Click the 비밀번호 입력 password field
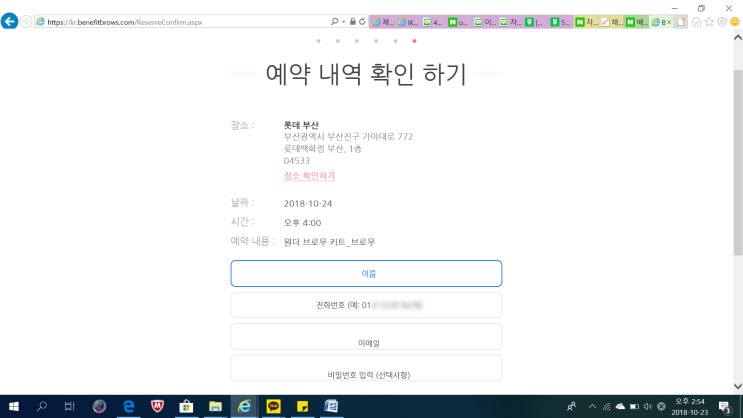The height and width of the screenshot is (418, 743). (x=366, y=368)
